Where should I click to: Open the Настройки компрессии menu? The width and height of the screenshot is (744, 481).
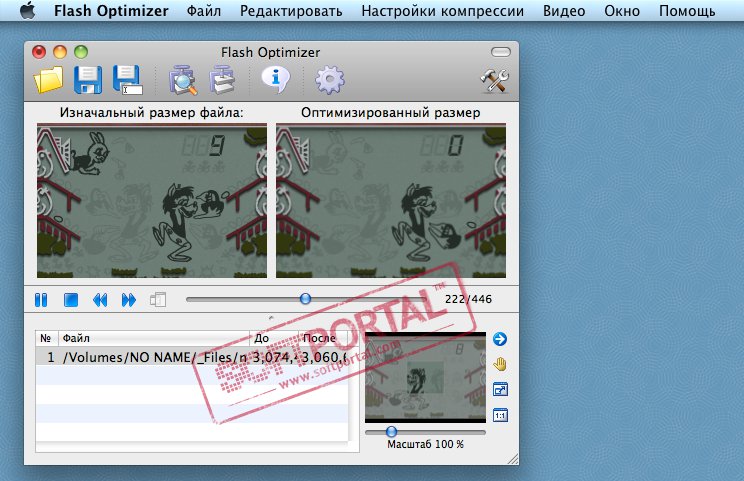pos(442,10)
